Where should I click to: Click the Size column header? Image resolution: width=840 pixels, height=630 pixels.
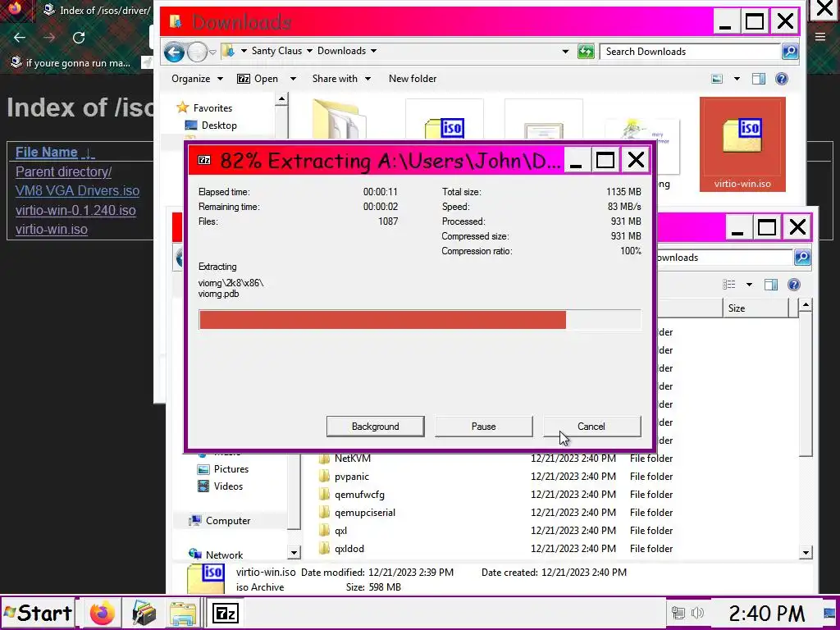tap(756, 308)
